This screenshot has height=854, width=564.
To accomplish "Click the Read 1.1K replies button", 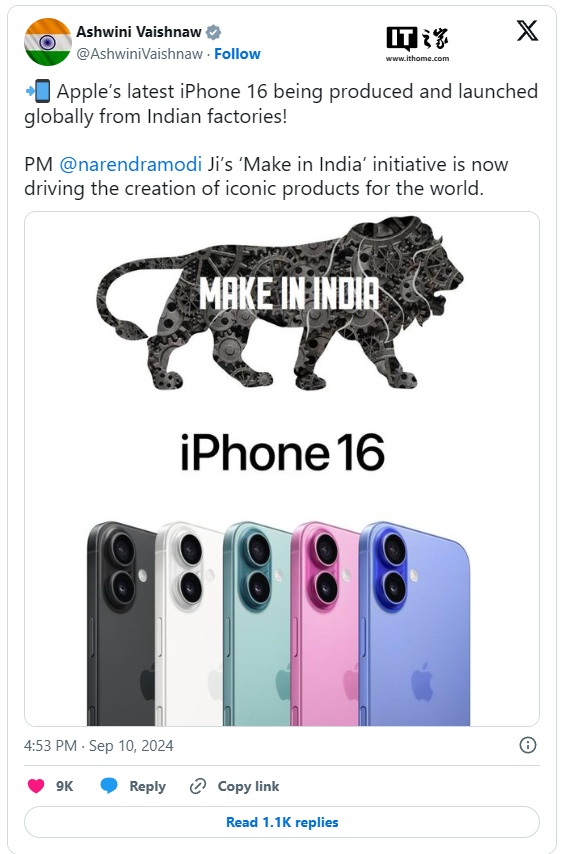I will [x=282, y=822].
